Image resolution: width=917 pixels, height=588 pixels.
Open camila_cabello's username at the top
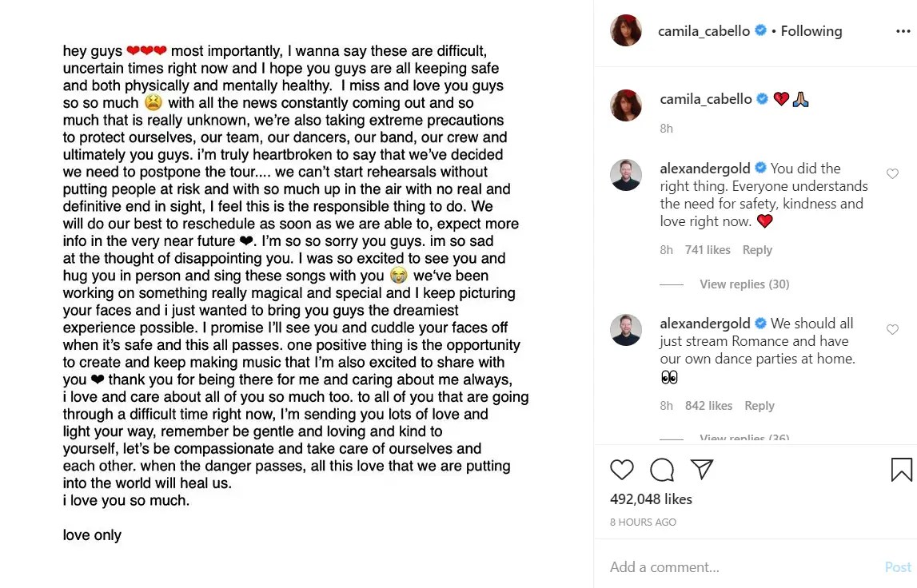pyautogui.click(x=705, y=30)
